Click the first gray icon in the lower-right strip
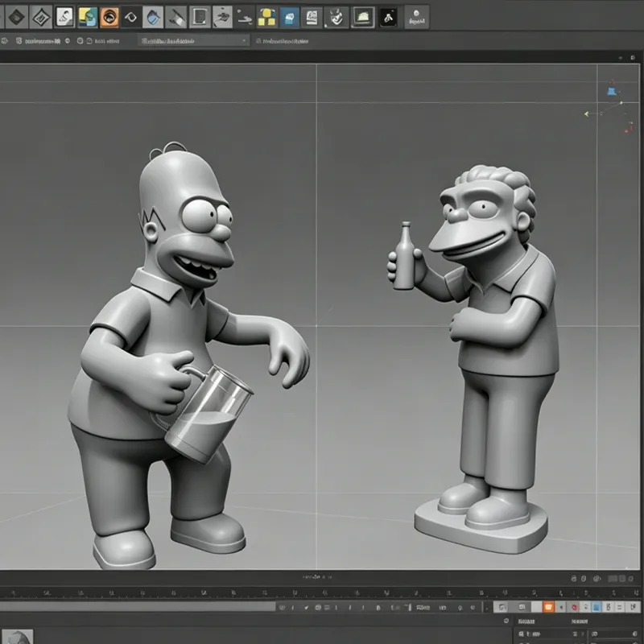 tap(501, 607)
